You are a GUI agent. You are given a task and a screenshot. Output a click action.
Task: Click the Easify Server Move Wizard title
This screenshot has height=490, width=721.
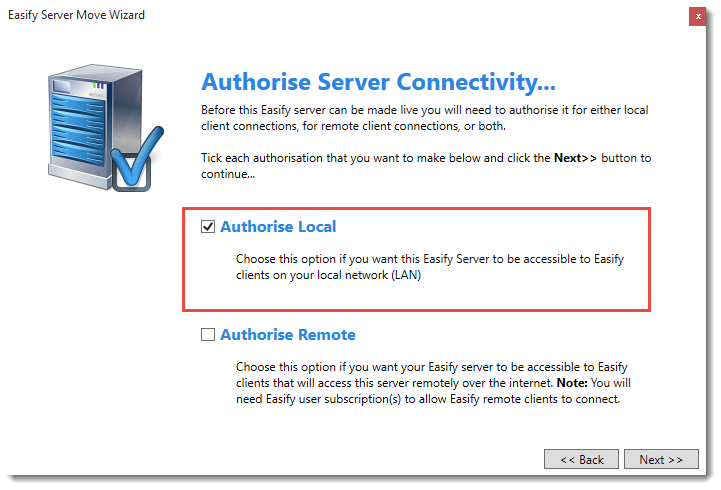tap(76, 16)
